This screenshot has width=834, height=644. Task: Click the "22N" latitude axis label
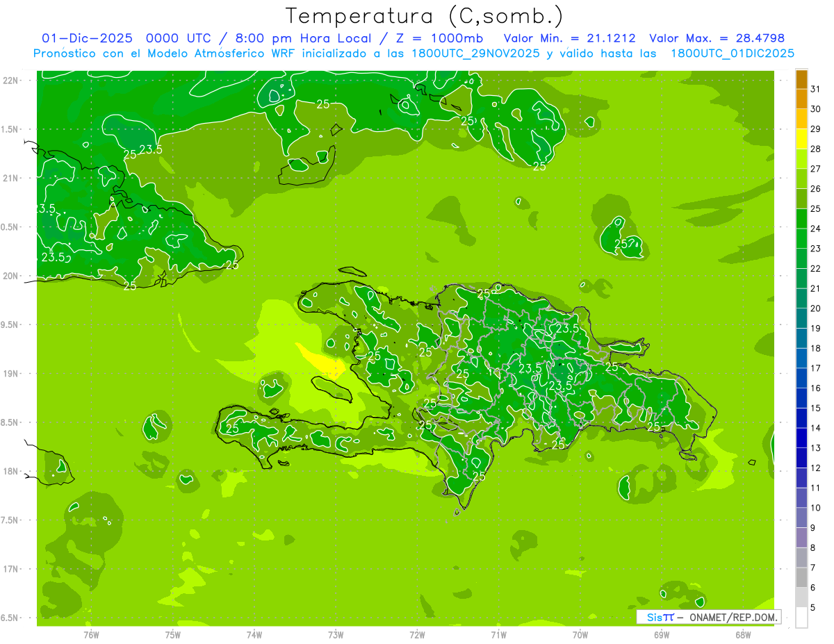click(10, 80)
